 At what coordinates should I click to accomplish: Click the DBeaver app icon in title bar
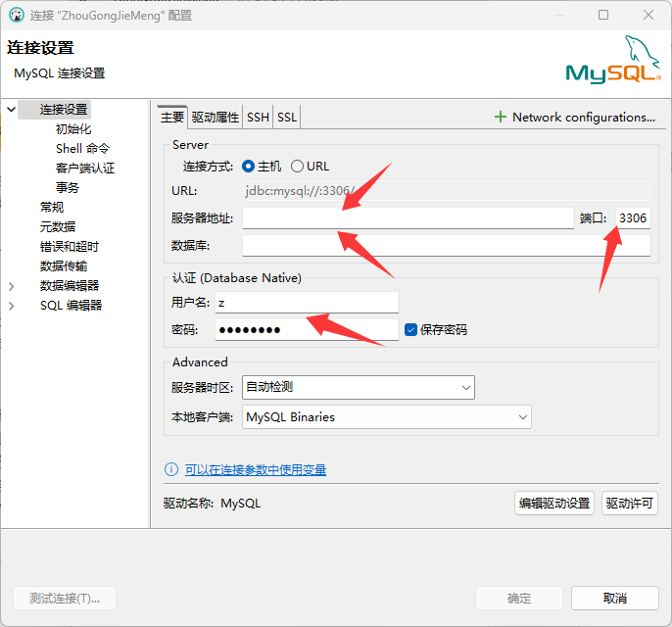tap(17, 15)
